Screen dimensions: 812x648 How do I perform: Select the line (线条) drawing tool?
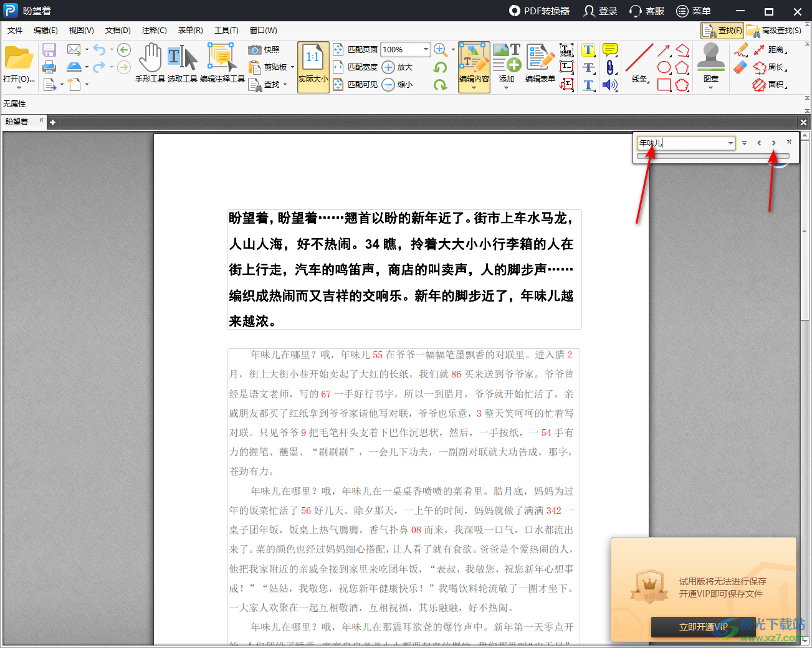(639, 62)
